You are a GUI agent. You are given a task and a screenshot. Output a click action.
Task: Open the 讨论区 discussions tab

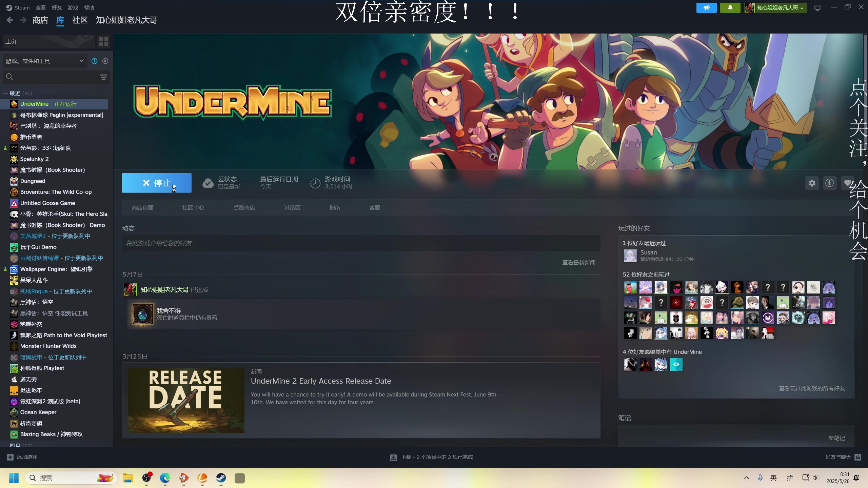pos(292,207)
